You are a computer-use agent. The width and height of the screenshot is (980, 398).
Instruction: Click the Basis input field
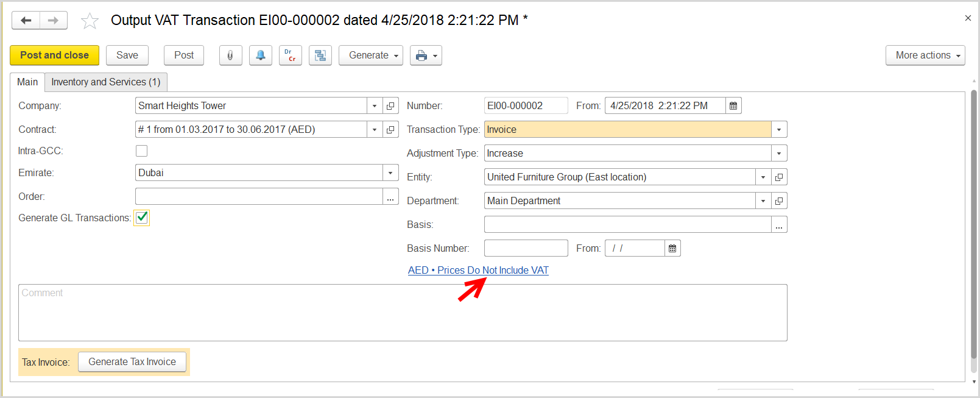point(628,225)
